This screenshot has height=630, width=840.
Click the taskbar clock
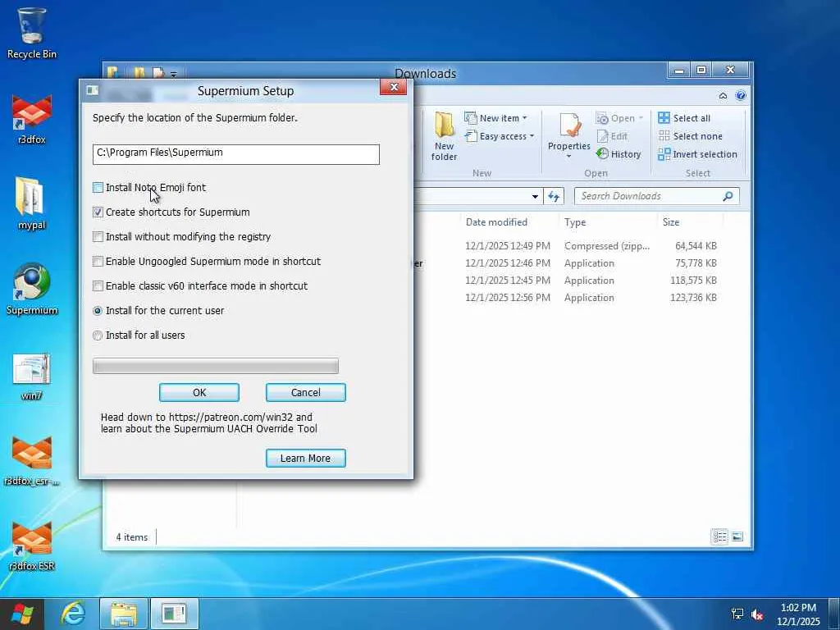point(799,614)
